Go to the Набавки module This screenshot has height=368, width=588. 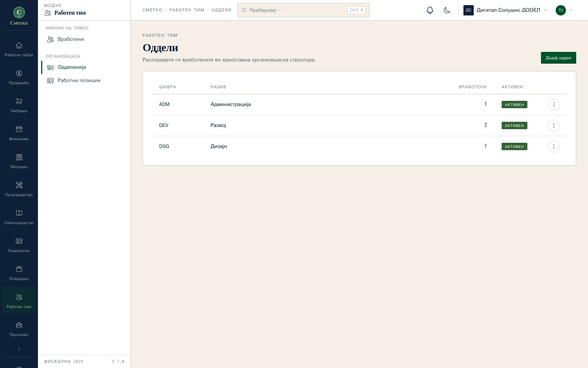(x=19, y=106)
